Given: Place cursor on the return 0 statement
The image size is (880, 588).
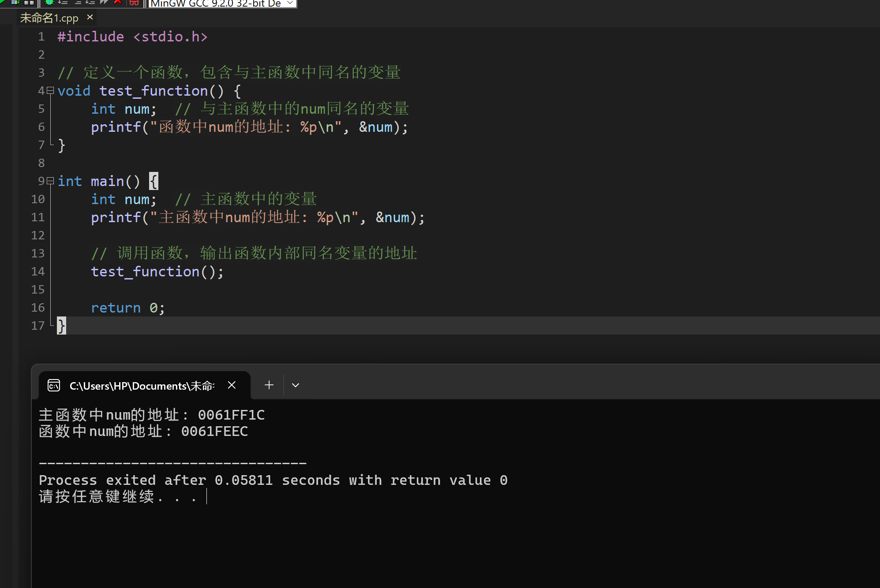Looking at the screenshot, I should coord(127,308).
